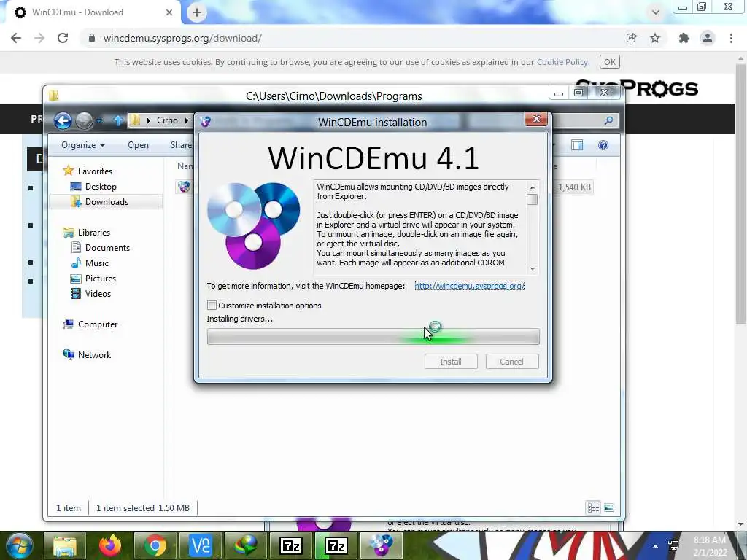Show hidden system tray icons arrow

[x=656, y=546]
